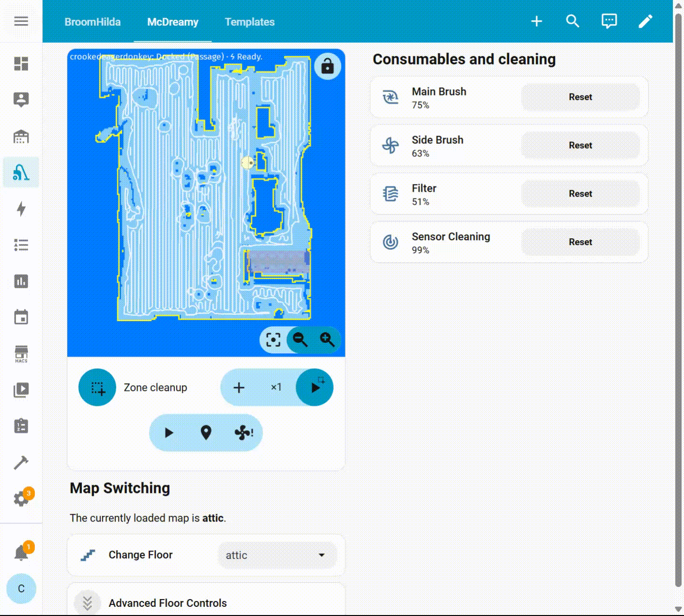The width and height of the screenshot is (684, 616).
Task: Open the clipboard To-do sidebar item
Action: pyautogui.click(x=21, y=426)
